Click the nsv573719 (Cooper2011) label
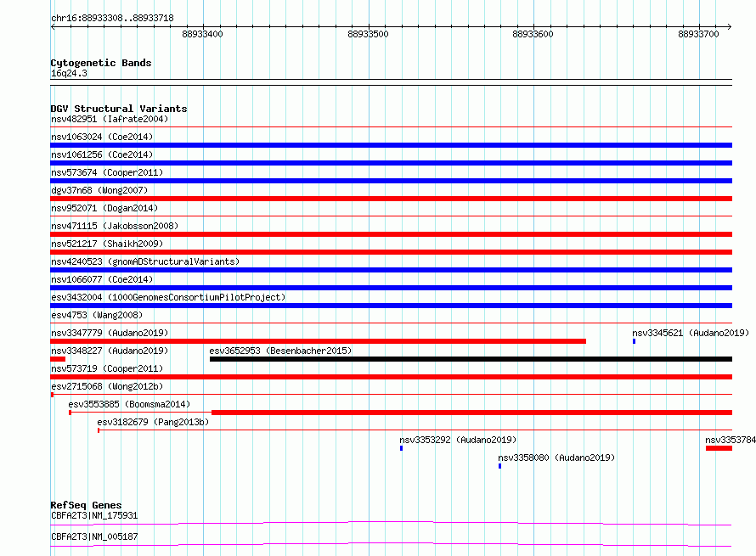Image resolution: width=756 pixels, height=556 pixels. click(107, 368)
